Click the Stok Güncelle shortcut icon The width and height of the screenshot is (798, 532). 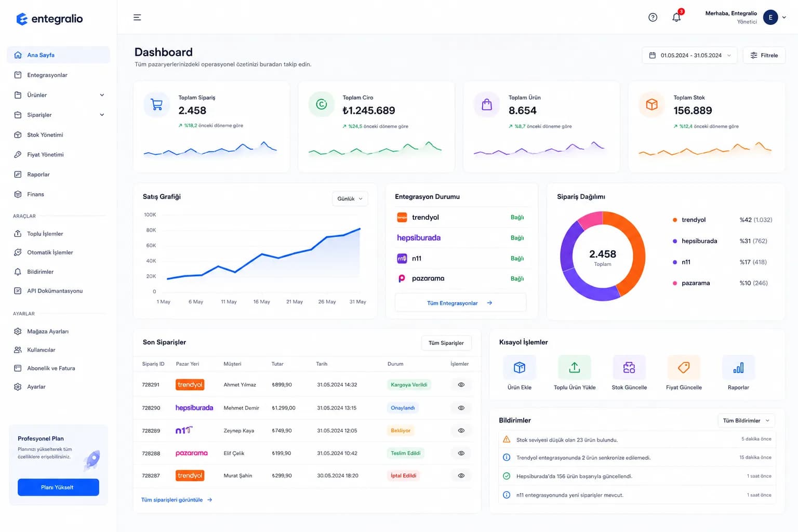629,368
